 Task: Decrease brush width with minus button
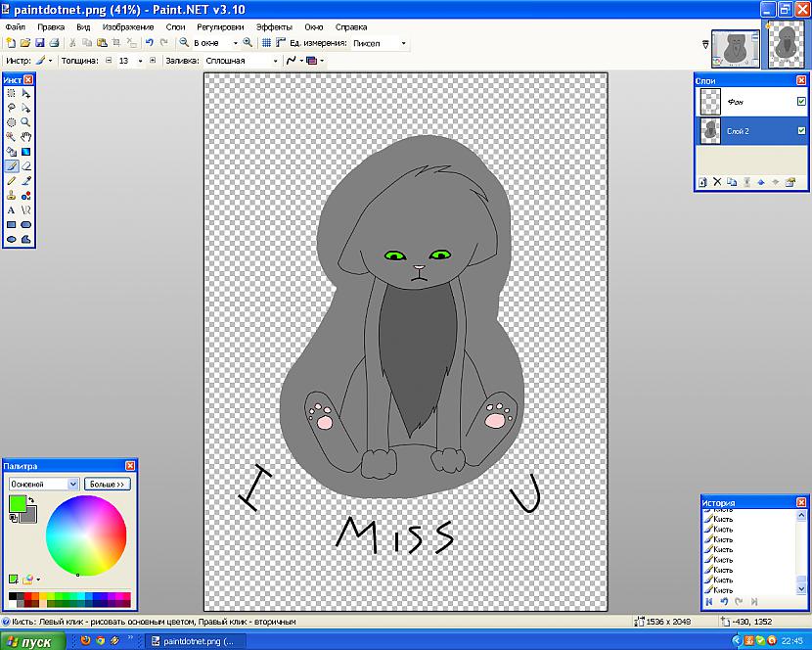[109, 61]
